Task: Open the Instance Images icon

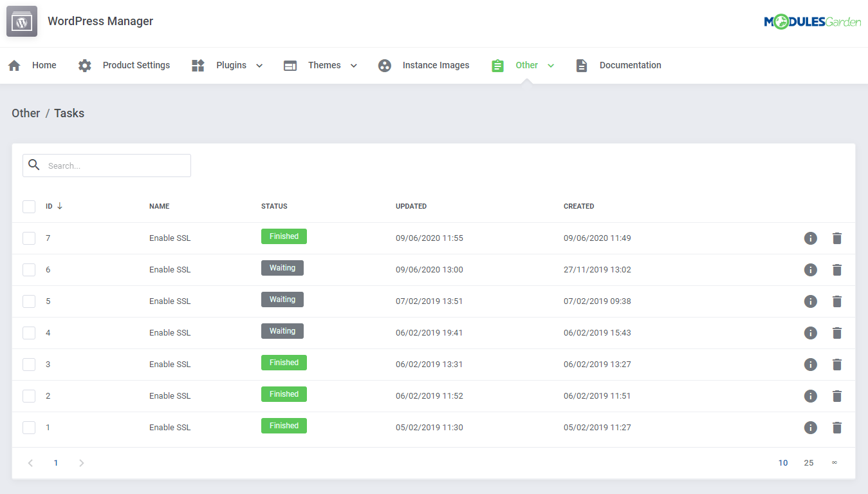Action: click(384, 65)
